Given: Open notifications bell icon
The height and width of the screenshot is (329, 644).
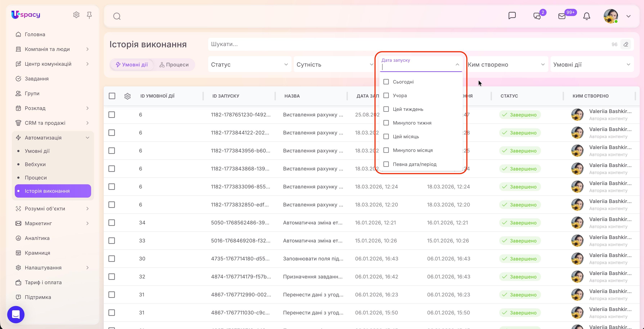Looking at the screenshot, I should point(587,16).
